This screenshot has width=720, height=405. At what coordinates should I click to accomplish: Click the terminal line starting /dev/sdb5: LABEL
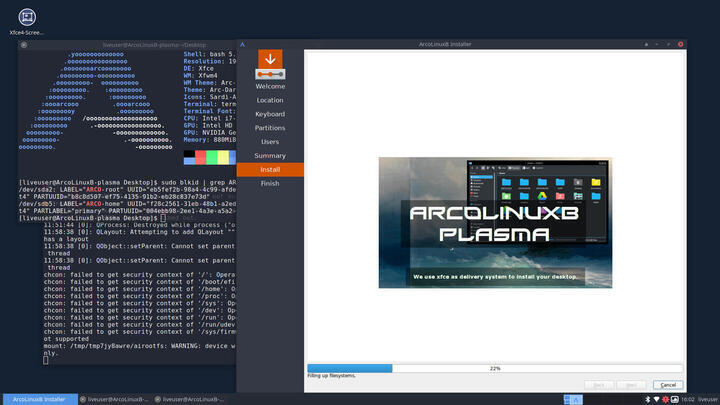click(x=127, y=204)
